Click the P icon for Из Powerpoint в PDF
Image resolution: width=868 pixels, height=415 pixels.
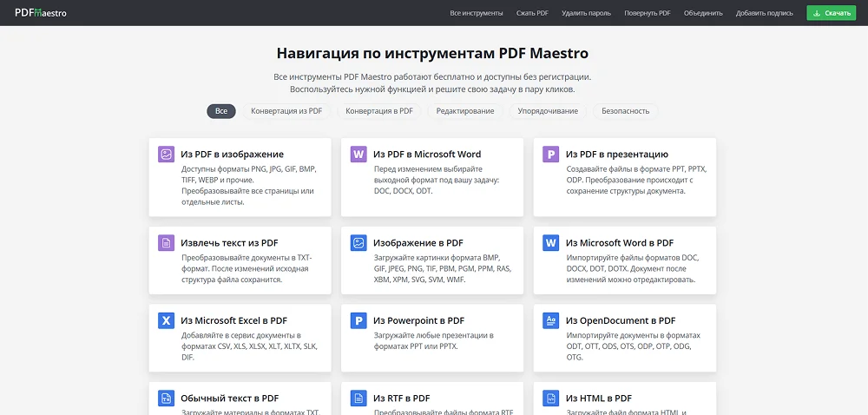pyautogui.click(x=358, y=321)
